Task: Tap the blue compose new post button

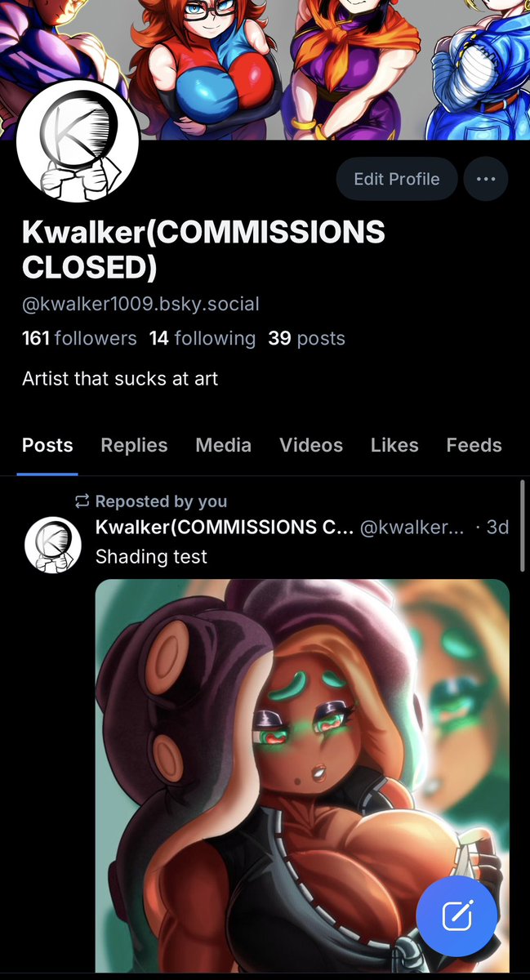Action: pos(457,915)
